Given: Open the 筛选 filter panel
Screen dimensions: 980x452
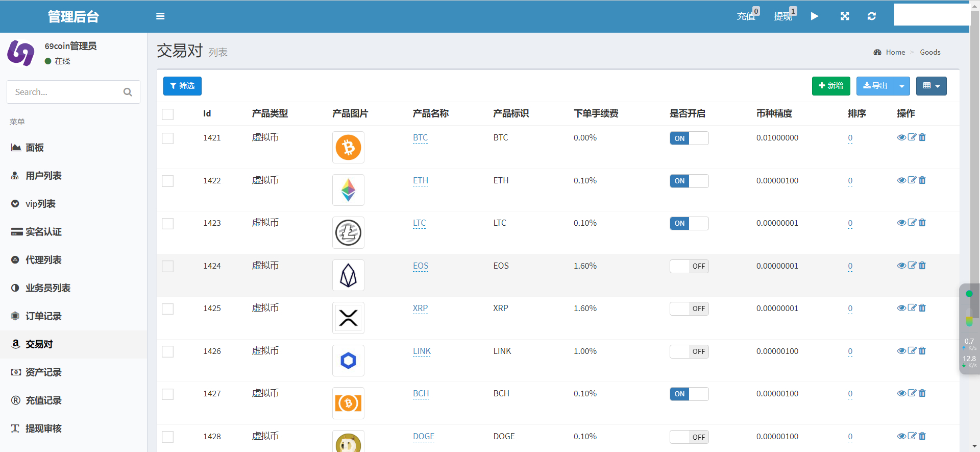Looking at the screenshot, I should click(x=182, y=86).
